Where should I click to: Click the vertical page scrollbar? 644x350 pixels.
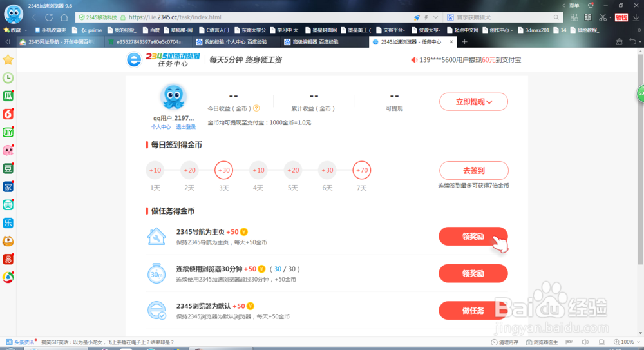point(640,159)
